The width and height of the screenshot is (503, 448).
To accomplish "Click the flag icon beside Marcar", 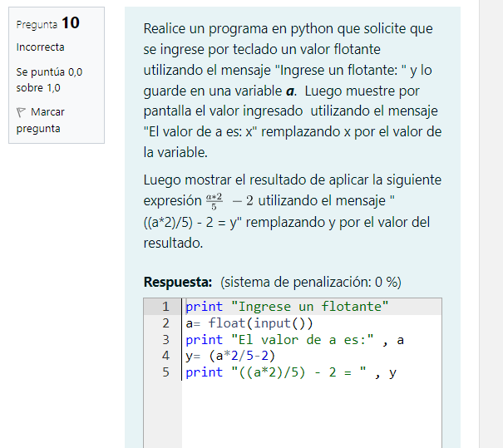I will (22, 112).
